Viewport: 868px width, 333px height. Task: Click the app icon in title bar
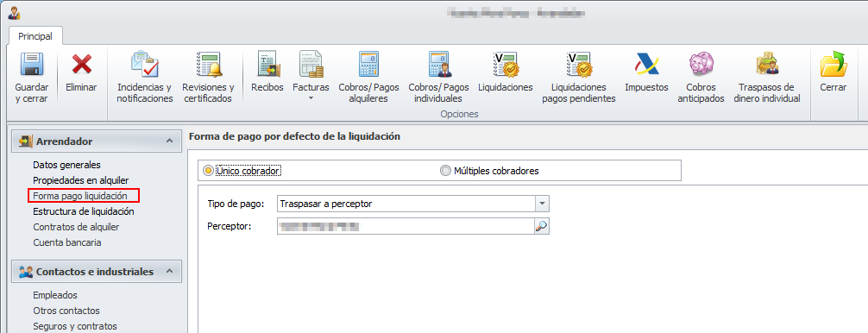click(14, 13)
